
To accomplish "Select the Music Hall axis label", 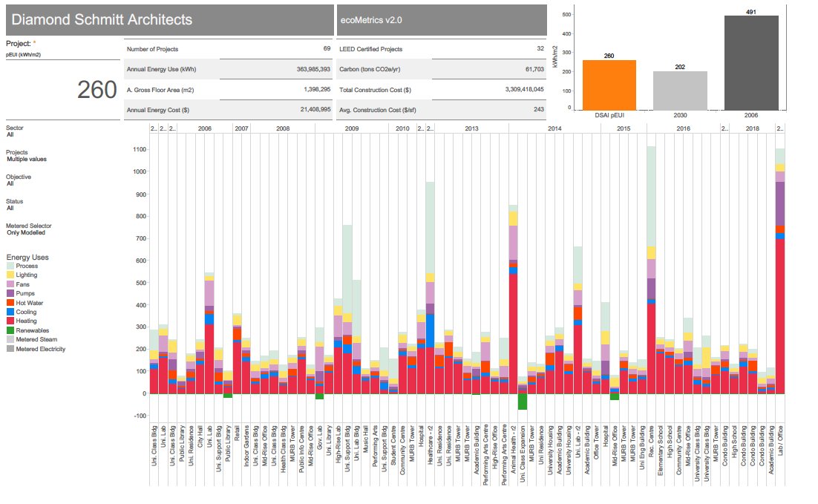I will (366, 439).
